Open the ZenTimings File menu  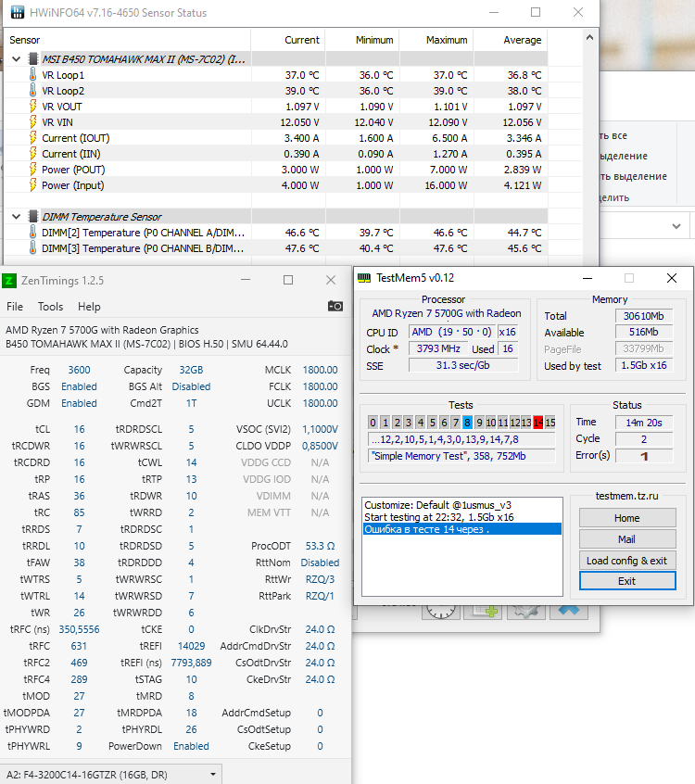[x=15, y=307]
